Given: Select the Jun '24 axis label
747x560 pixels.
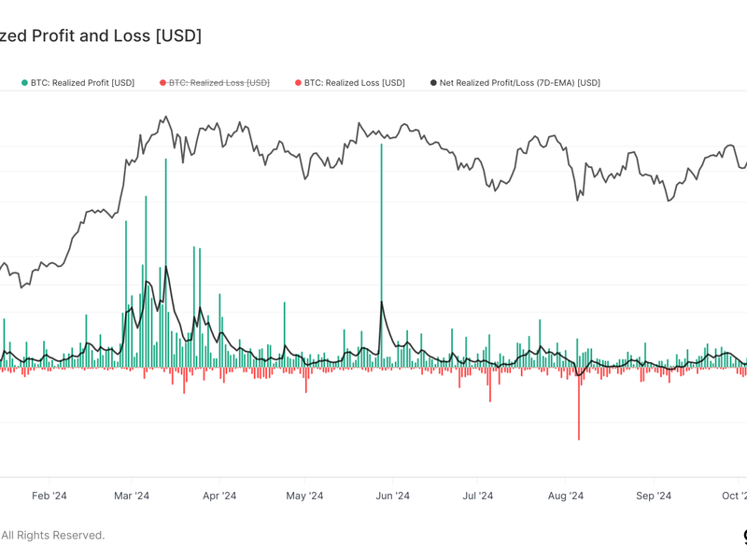Looking at the screenshot, I should (392, 496).
